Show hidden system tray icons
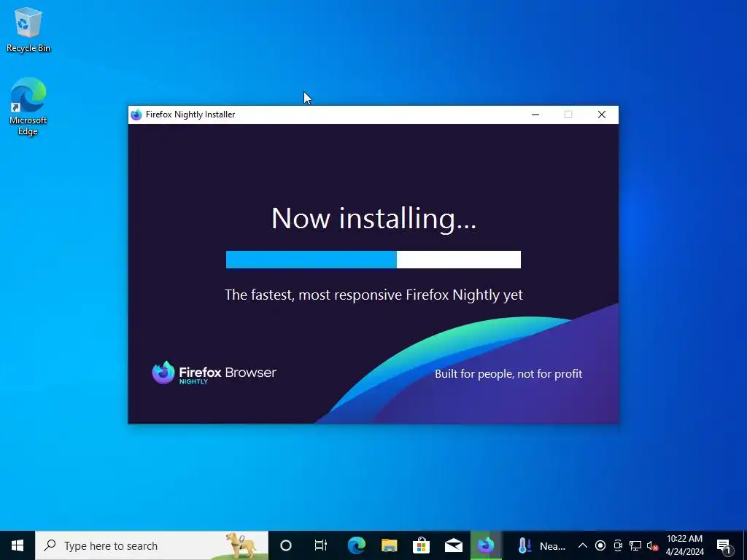 click(x=583, y=545)
